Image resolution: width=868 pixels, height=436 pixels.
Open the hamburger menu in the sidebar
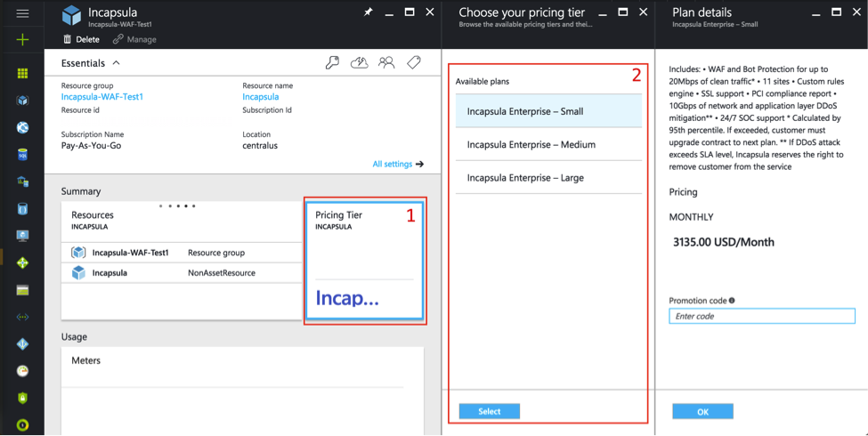(22, 13)
